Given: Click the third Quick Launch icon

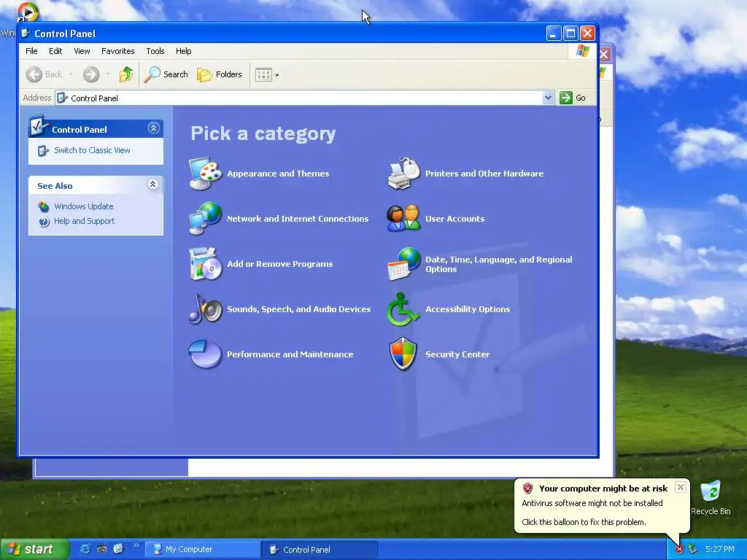Looking at the screenshot, I should coord(118,549).
